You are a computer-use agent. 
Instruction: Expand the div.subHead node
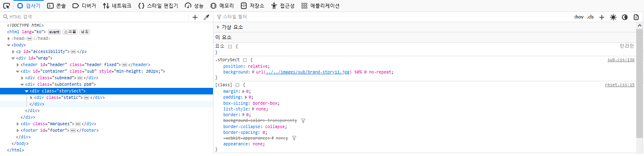(22, 78)
